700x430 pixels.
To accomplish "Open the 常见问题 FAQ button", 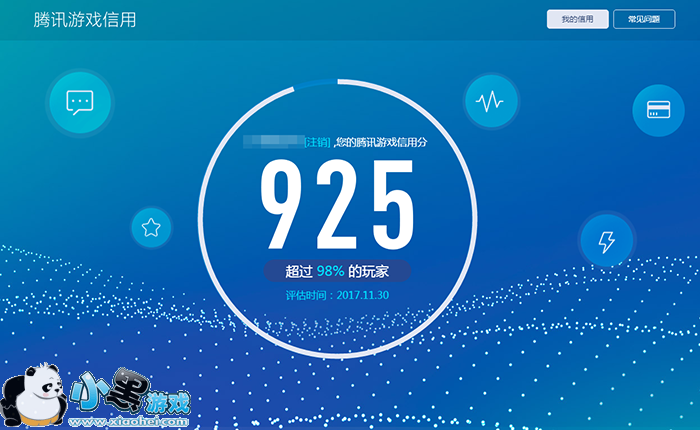I will (x=644, y=19).
